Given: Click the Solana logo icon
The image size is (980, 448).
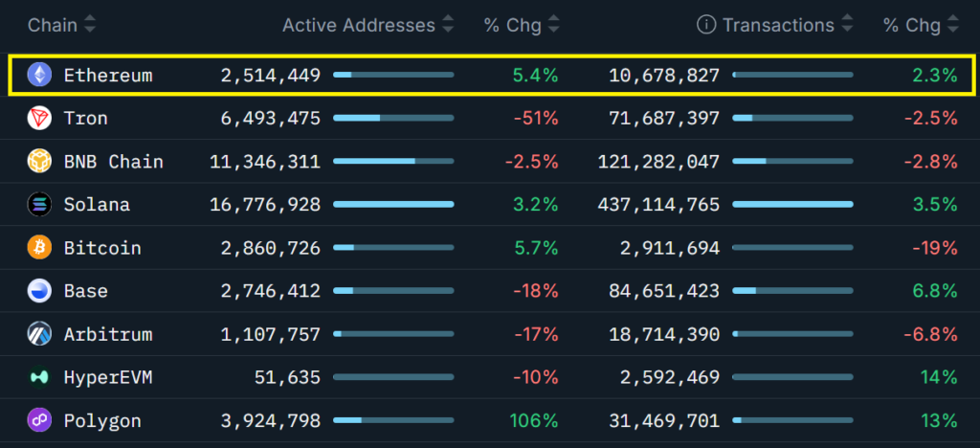Looking at the screenshot, I should pos(39,205).
